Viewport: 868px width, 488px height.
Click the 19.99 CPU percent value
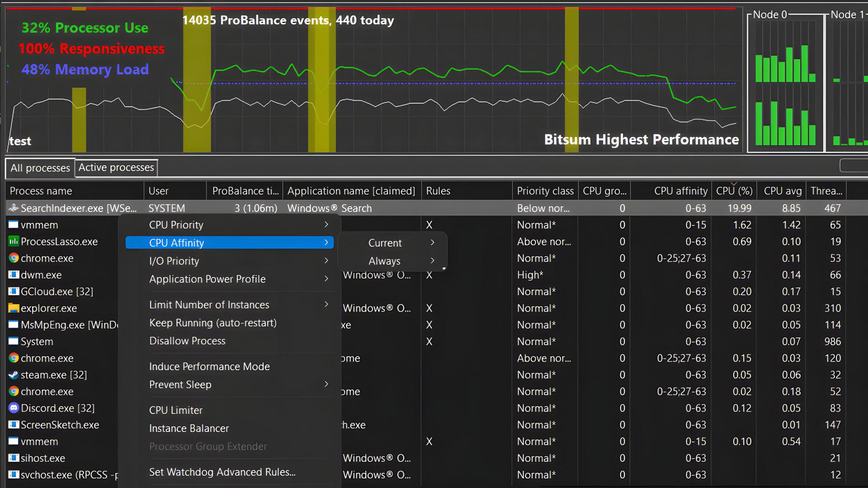click(x=740, y=208)
